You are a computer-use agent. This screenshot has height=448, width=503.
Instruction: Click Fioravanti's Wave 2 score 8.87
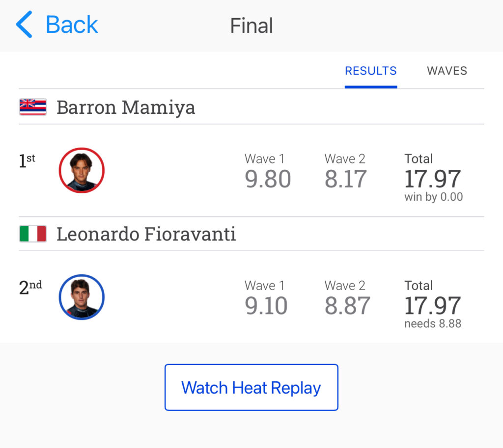pos(347,306)
